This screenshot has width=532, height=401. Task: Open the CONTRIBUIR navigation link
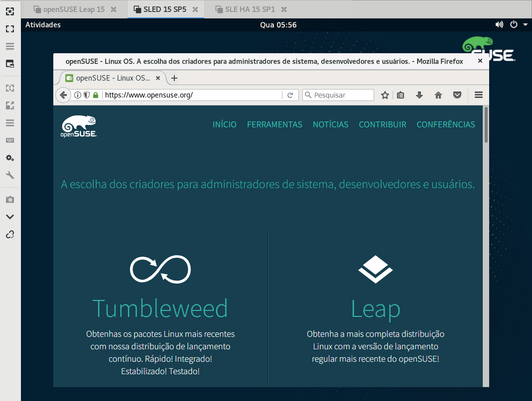(x=383, y=124)
